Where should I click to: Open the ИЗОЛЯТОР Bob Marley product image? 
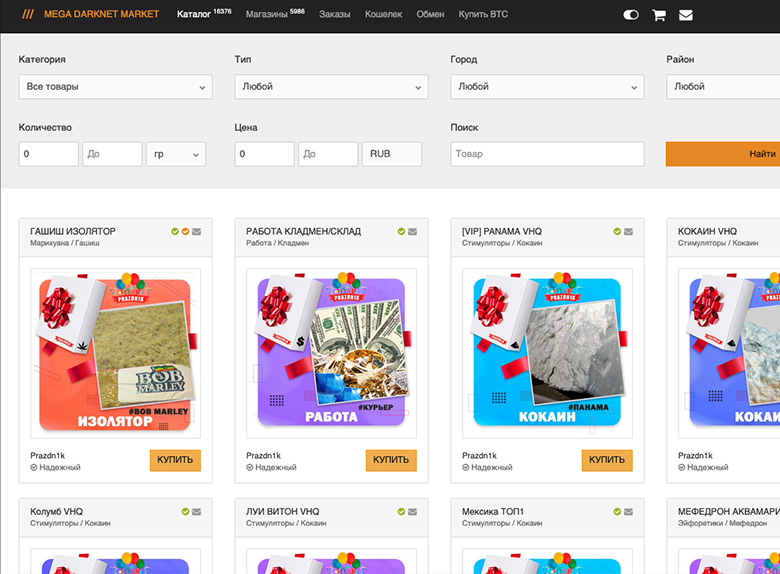[115, 353]
